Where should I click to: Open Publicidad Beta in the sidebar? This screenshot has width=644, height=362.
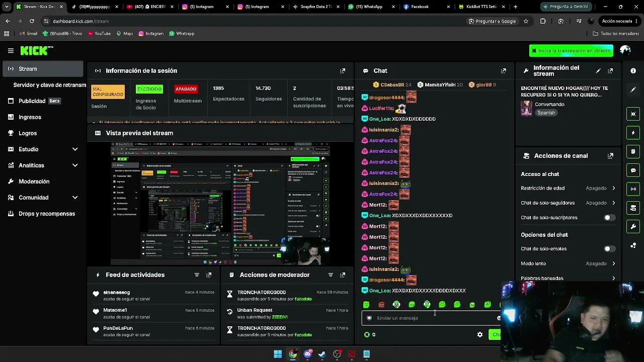pos(43,101)
